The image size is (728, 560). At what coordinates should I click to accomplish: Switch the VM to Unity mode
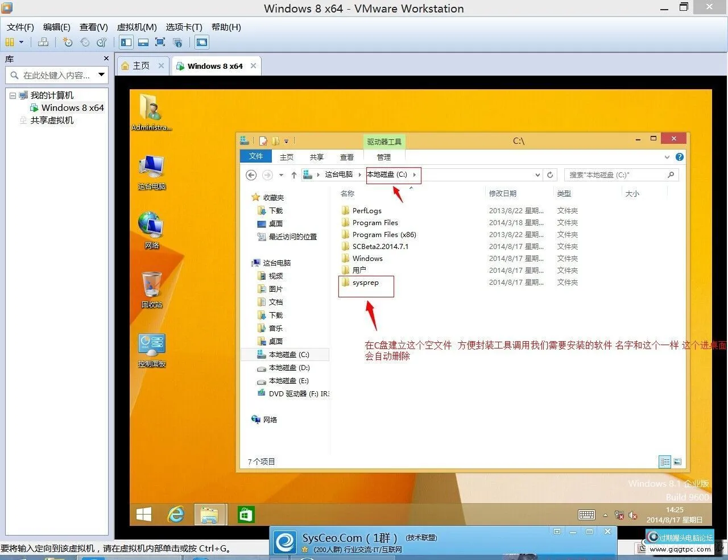tap(178, 42)
